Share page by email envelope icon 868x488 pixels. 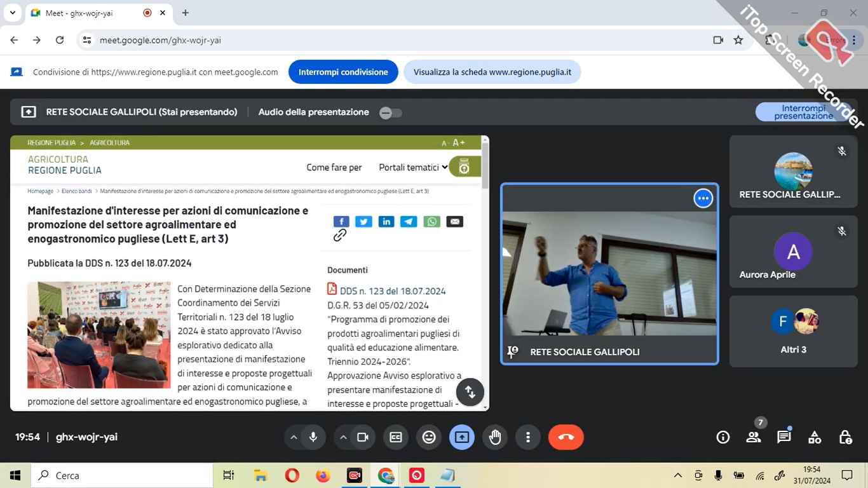pyautogui.click(x=454, y=221)
